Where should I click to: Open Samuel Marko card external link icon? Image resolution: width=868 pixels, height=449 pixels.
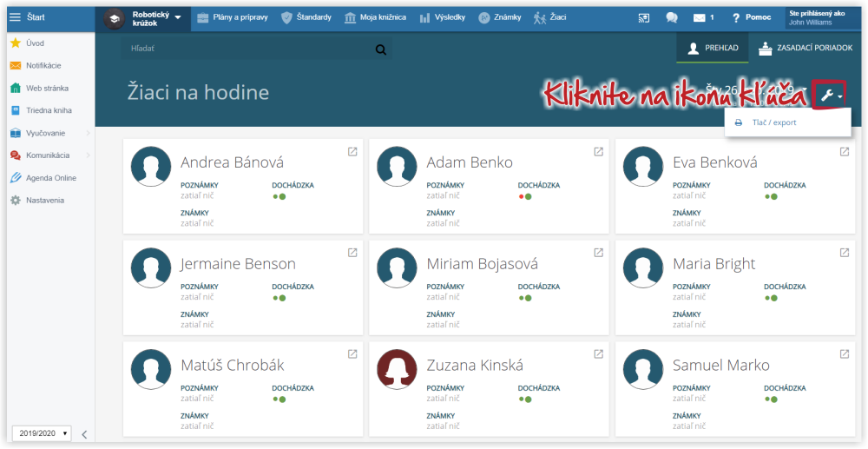pos(845,354)
